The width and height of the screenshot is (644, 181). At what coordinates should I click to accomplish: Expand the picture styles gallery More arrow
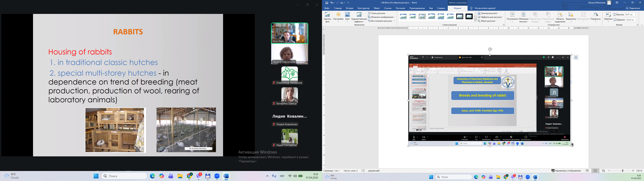475,20
